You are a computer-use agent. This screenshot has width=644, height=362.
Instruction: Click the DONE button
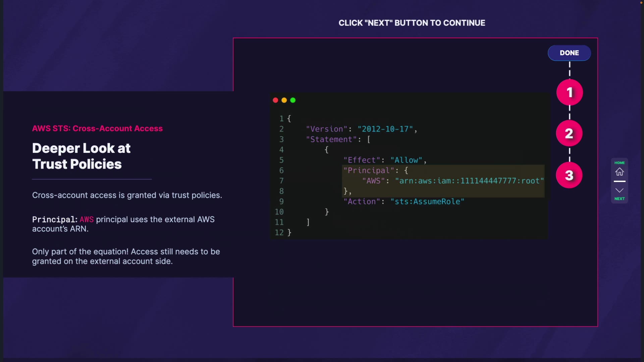[569, 53]
